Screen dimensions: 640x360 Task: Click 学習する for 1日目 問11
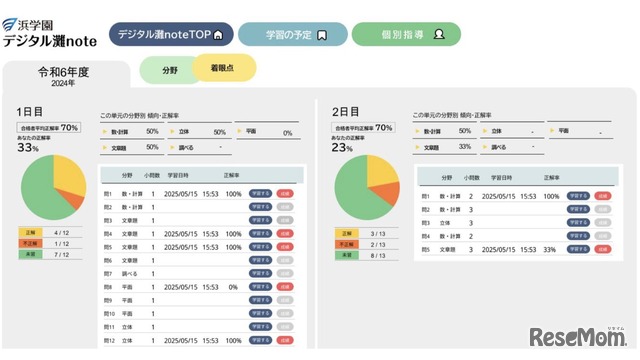[260, 327]
